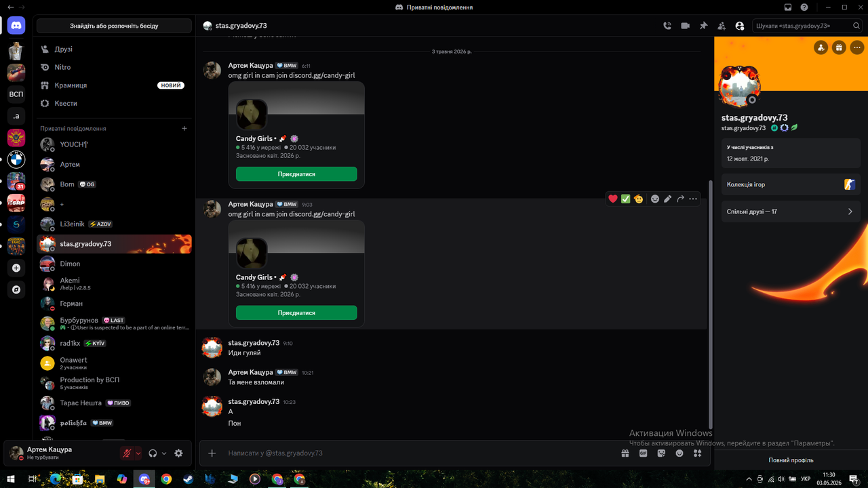
Task: Open the BMW logo server
Action: [16, 159]
